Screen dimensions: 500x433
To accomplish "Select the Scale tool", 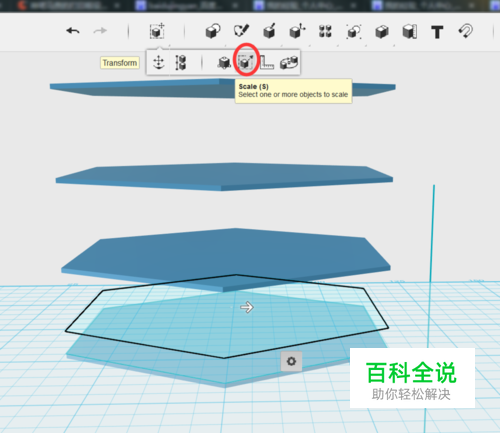I will [246, 62].
